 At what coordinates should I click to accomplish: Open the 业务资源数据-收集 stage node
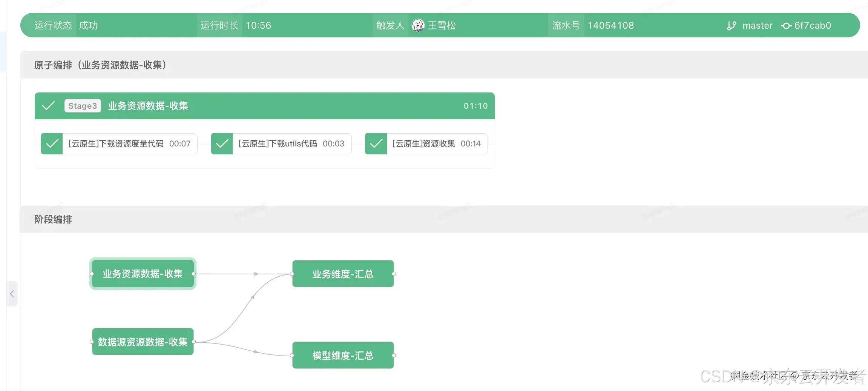tap(143, 274)
